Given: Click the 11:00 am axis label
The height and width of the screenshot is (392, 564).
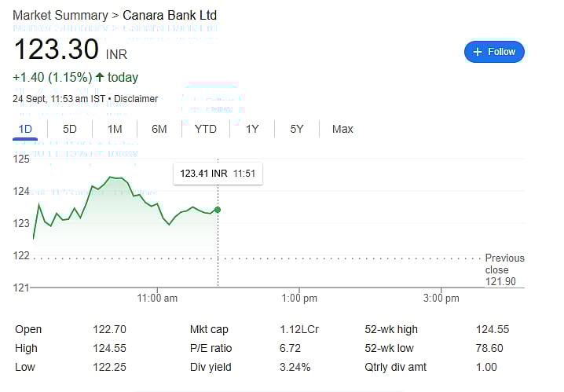Looking at the screenshot, I should coord(157,299).
